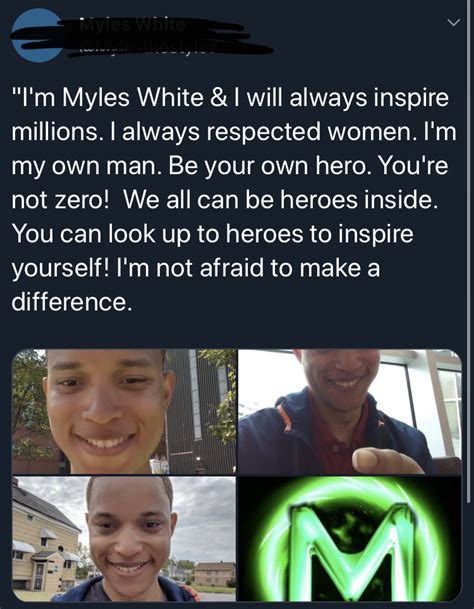The image size is (474, 609).
Task: Open the scribbled-out Myles White display name
Action: [x=132, y=26]
